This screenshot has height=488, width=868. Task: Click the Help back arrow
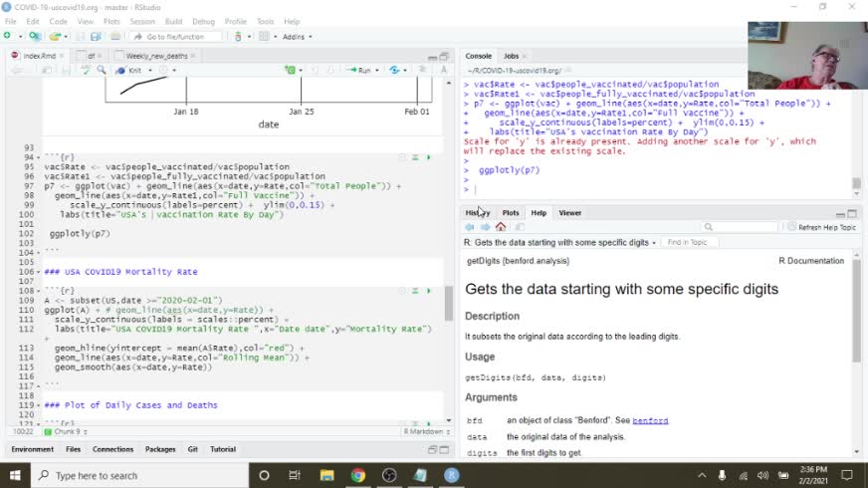[470, 227]
